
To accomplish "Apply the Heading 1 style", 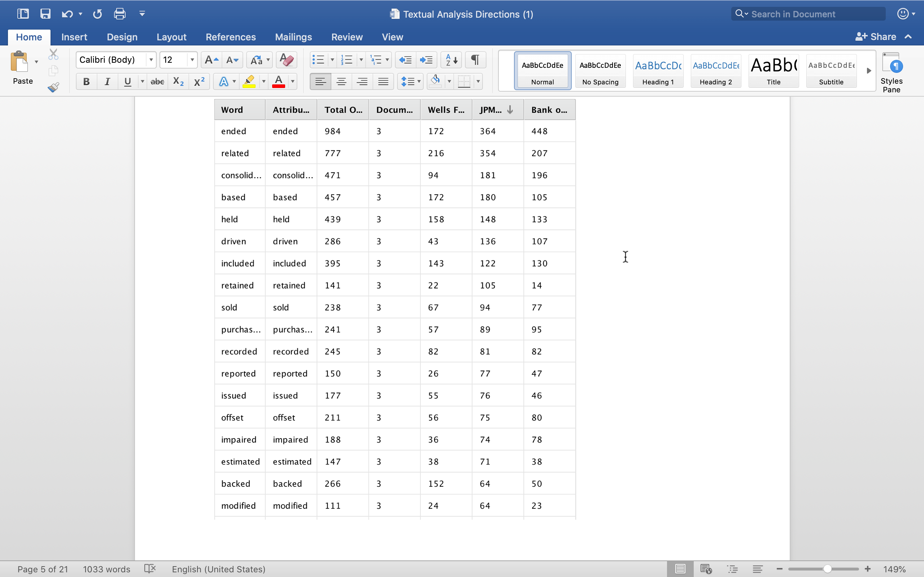I will coord(658,71).
